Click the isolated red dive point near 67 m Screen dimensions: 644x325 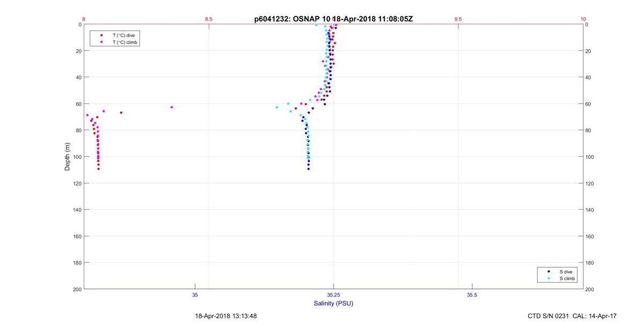click(121, 113)
